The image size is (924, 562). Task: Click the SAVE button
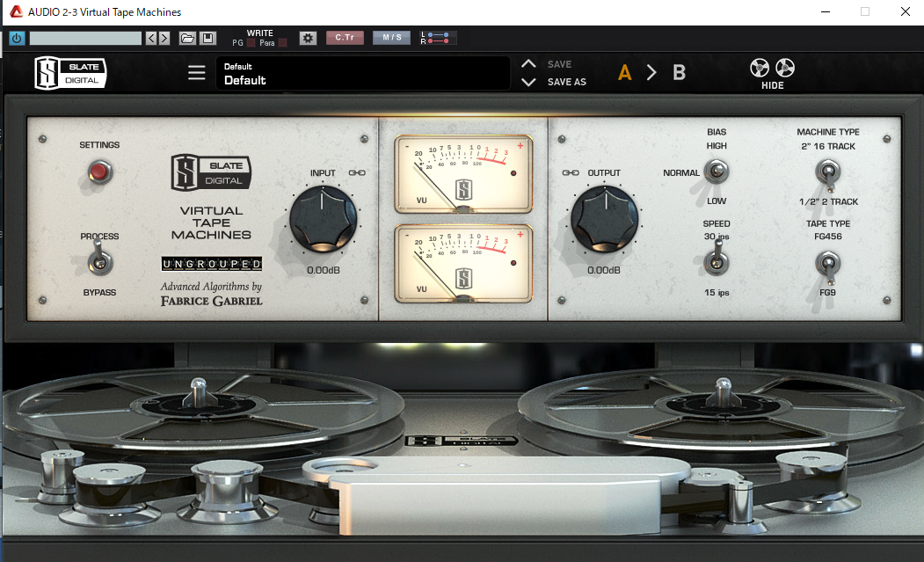(559, 64)
